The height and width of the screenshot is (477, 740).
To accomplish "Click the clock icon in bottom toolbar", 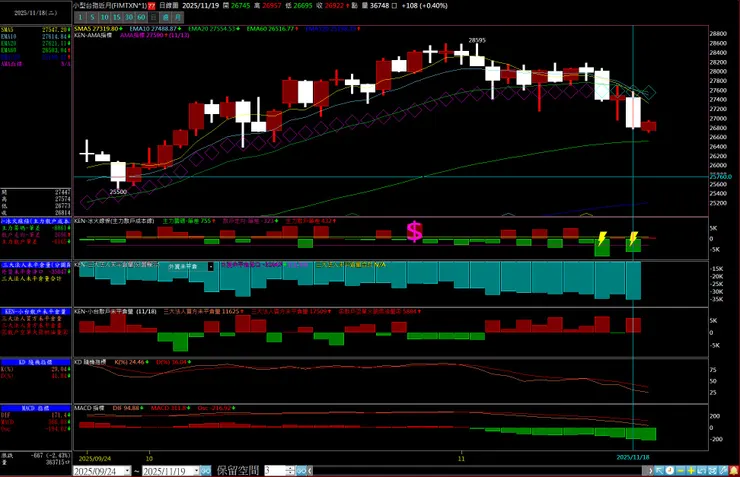I will pos(670,470).
